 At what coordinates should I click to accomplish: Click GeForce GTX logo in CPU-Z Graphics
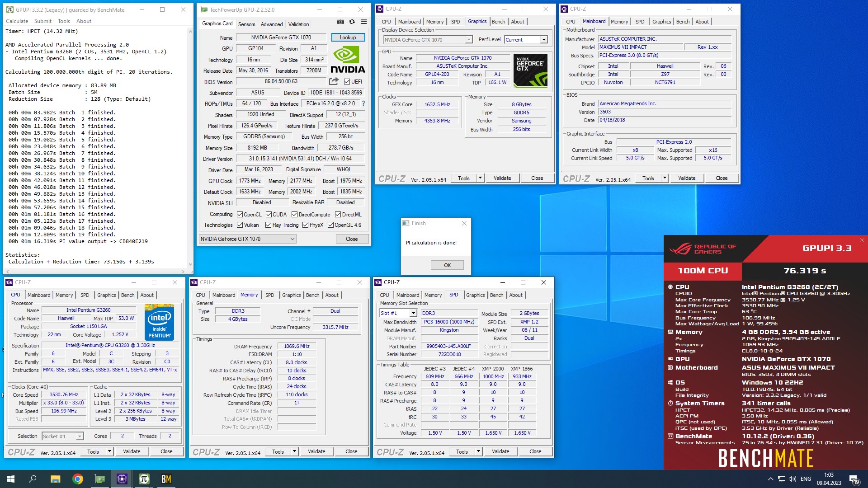point(530,70)
